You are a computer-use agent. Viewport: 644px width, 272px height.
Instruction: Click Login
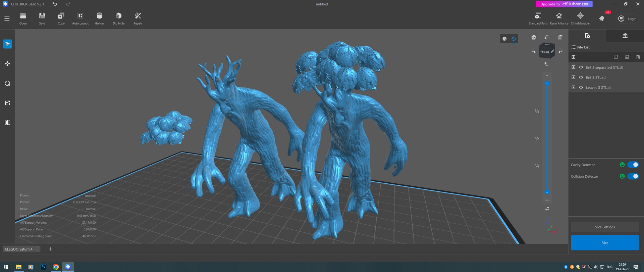[627, 19]
